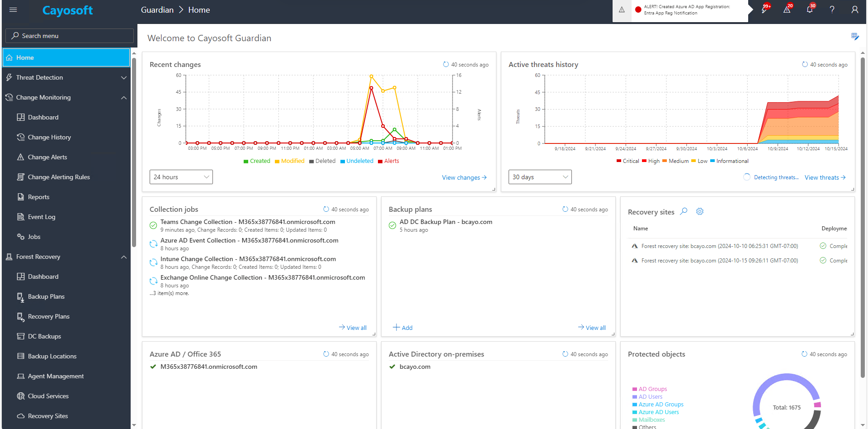Image resolution: width=868 pixels, height=429 pixels.
Task: Toggle the Created series in chart legend
Action: pos(257,161)
